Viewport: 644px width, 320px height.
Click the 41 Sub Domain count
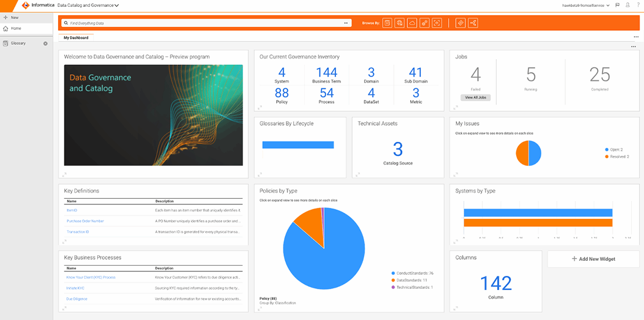click(416, 73)
